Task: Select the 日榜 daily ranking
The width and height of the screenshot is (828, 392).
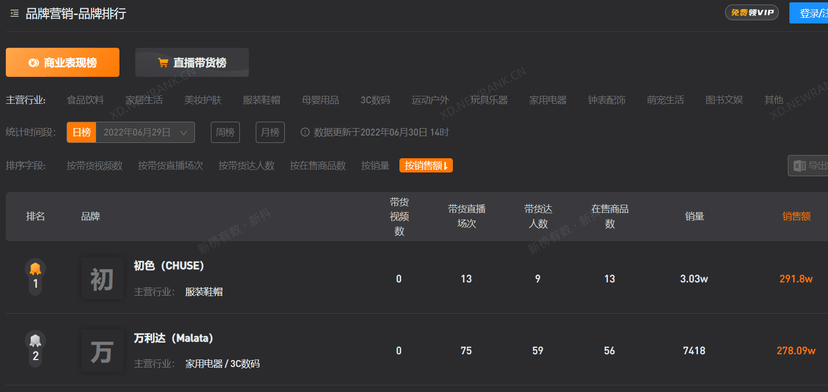Action: 81,132
